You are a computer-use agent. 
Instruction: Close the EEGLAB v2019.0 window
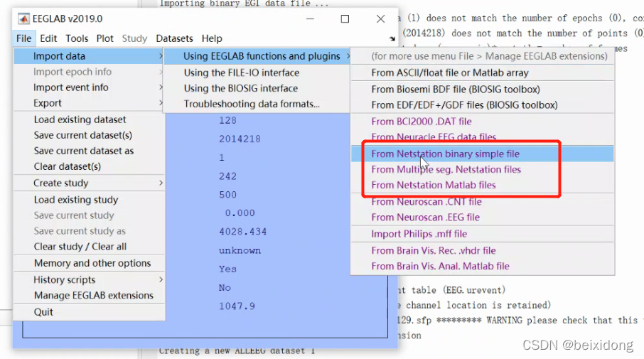[x=381, y=19]
